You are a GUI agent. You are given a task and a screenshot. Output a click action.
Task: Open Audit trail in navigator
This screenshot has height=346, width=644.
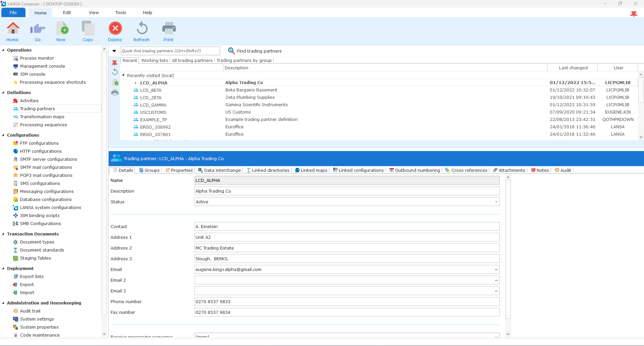(x=30, y=311)
